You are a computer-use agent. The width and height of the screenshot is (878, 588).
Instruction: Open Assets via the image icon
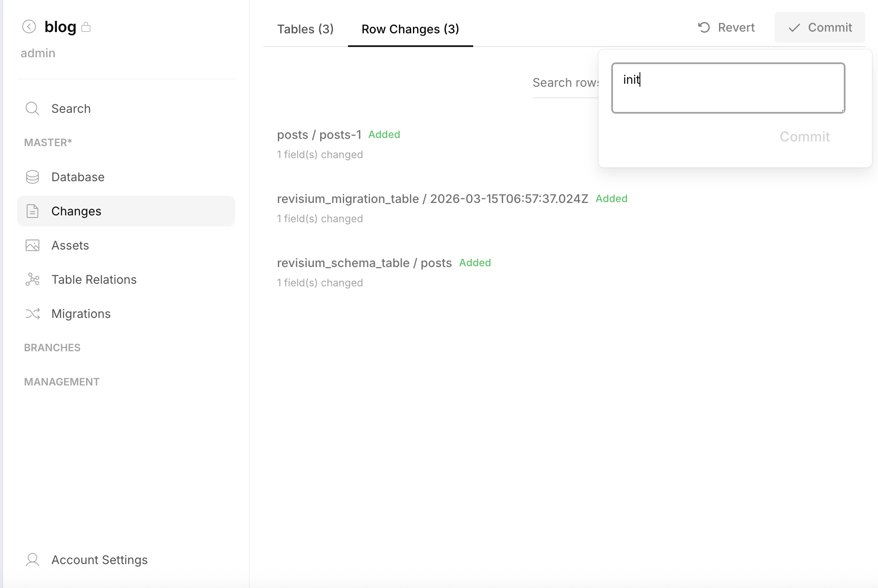point(32,245)
